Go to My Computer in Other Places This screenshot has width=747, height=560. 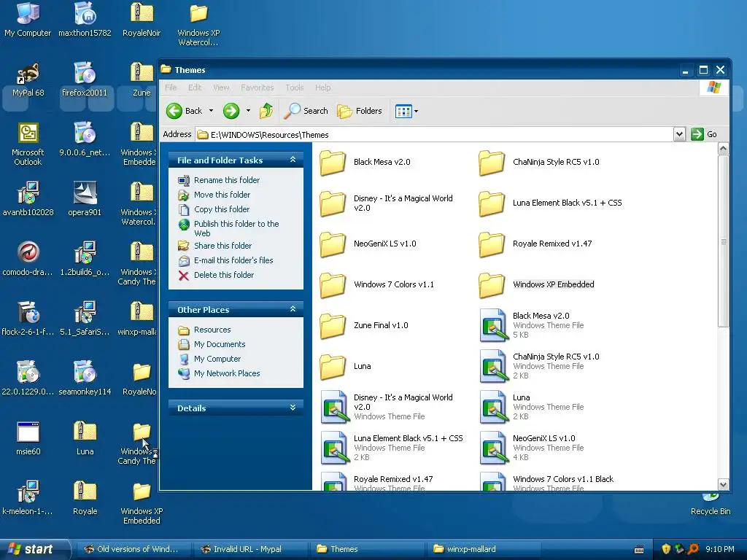[217, 359]
